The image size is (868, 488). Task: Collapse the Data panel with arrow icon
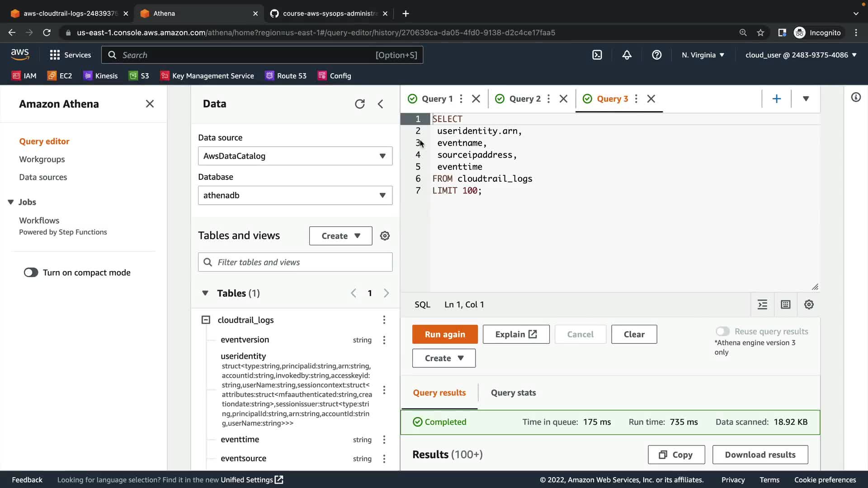(x=381, y=104)
